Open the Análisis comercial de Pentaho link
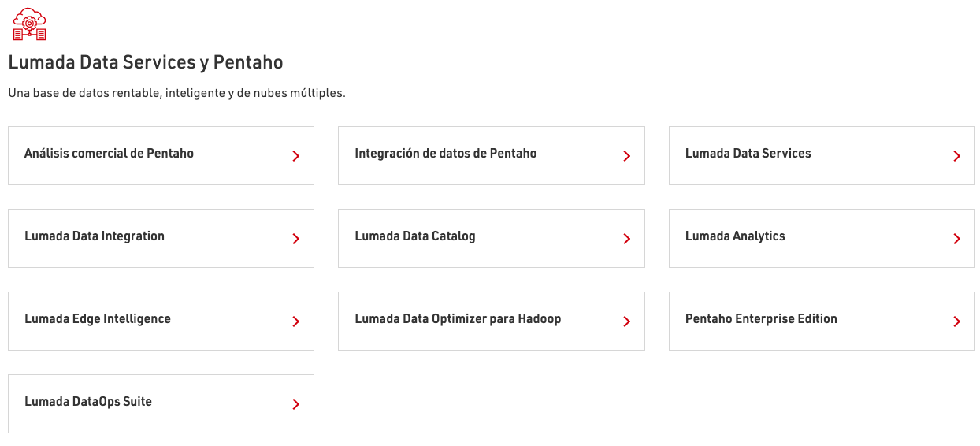The width and height of the screenshot is (980, 446). click(x=109, y=154)
